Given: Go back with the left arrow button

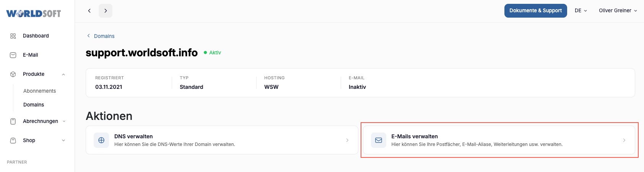Looking at the screenshot, I should (89, 11).
